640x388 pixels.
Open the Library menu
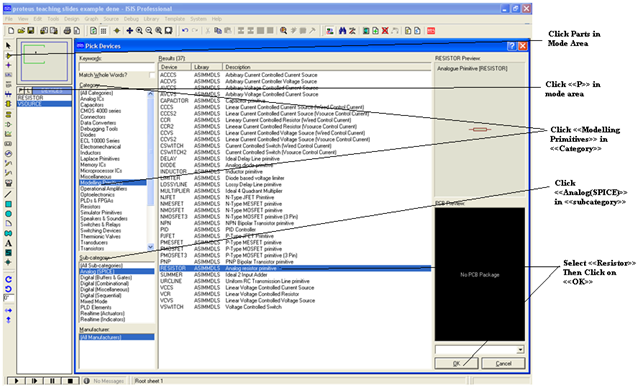(151, 19)
